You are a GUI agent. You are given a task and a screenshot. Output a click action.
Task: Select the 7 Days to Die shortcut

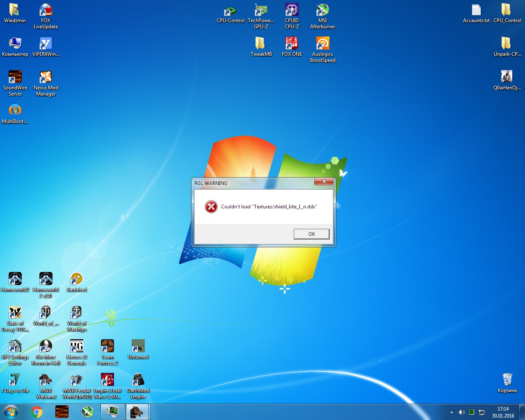tap(15, 381)
